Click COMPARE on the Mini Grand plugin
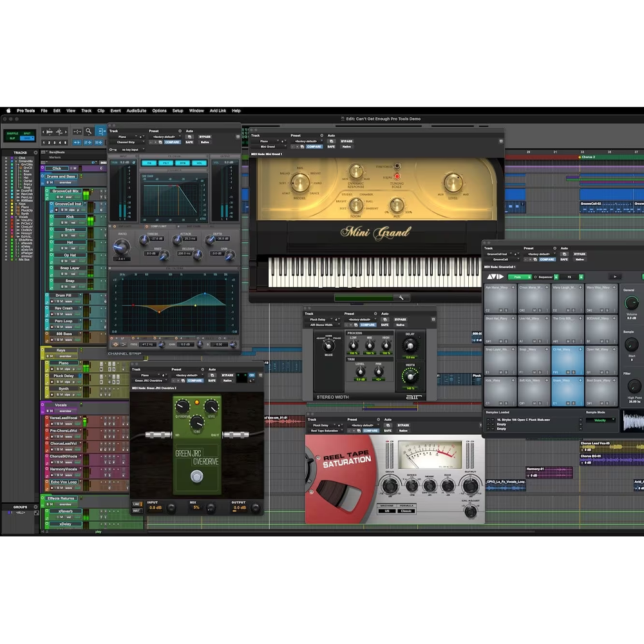 314,146
